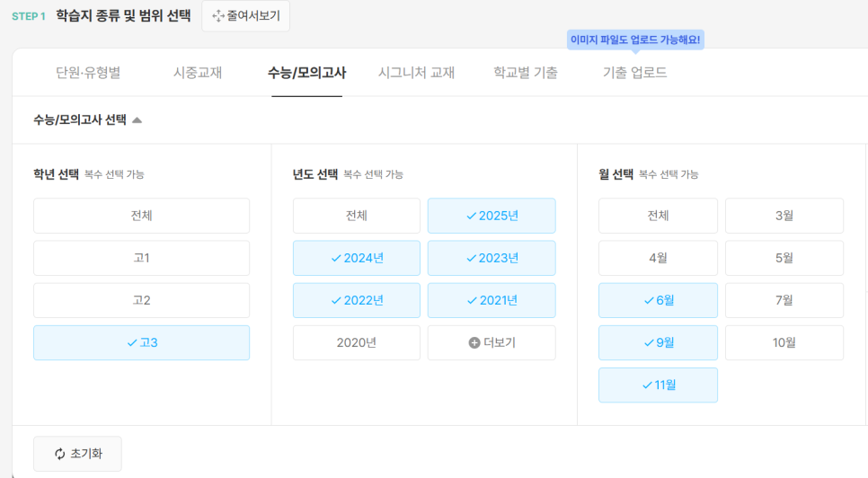
Task: Switch to the 기출 업로드 tab
Action: pyautogui.click(x=635, y=73)
